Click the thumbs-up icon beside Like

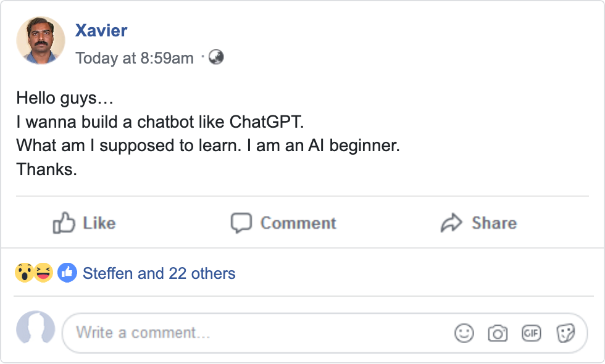tap(64, 223)
